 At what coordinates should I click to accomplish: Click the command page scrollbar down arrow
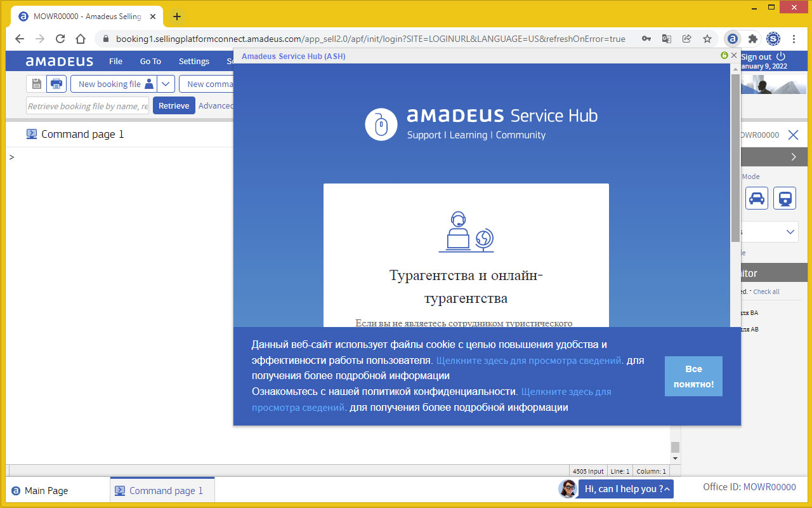tap(675, 458)
